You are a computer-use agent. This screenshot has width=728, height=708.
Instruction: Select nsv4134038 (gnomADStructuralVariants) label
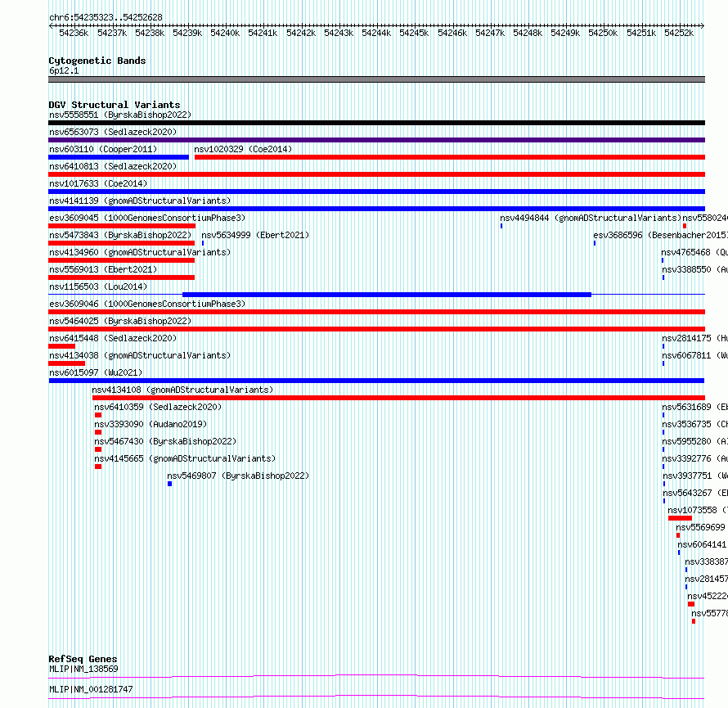(x=140, y=355)
